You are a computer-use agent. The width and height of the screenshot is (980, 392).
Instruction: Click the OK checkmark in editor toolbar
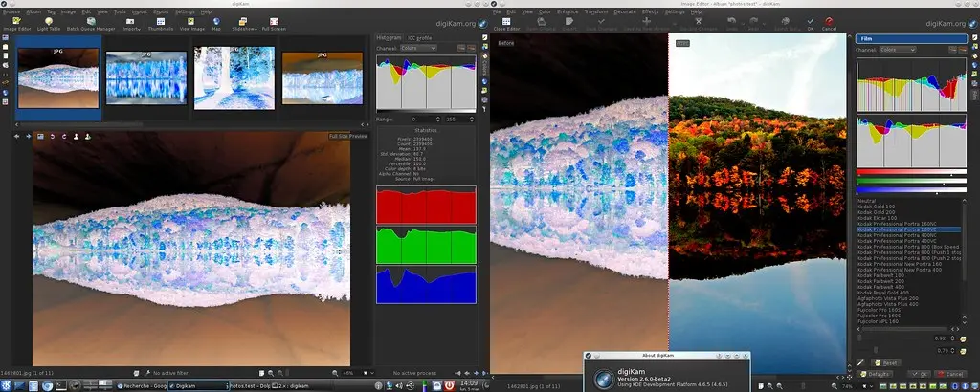[x=811, y=23]
